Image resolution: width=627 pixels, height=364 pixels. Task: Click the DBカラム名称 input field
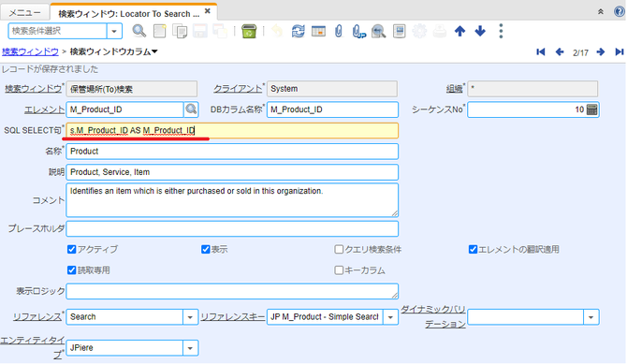pyautogui.click(x=332, y=109)
